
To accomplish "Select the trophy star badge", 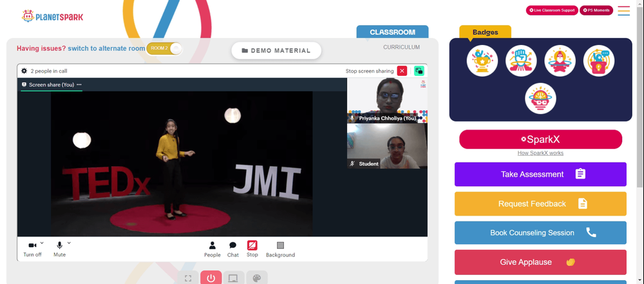I will 482,61.
